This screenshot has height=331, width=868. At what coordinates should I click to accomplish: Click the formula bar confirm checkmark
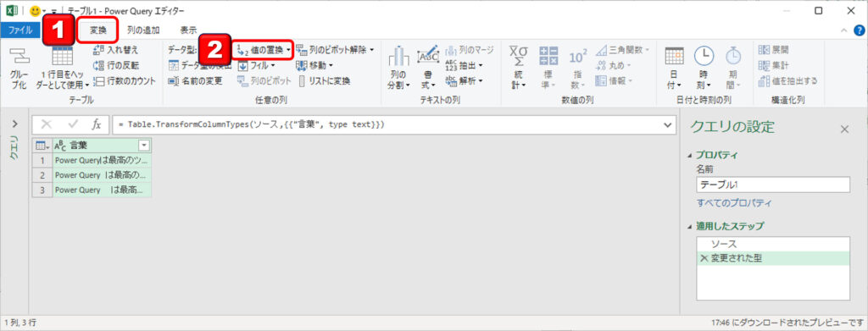tap(73, 124)
